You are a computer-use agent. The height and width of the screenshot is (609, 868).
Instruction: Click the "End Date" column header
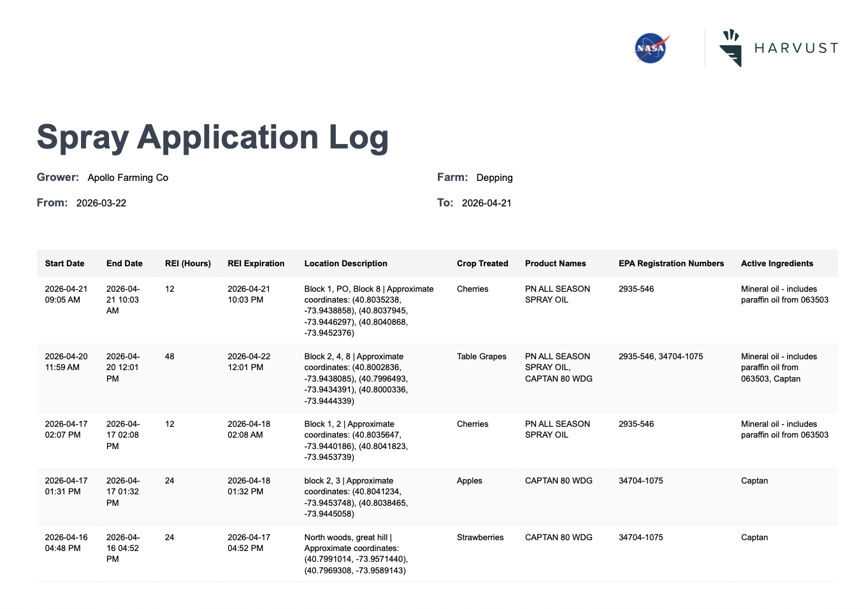pyautogui.click(x=124, y=263)
